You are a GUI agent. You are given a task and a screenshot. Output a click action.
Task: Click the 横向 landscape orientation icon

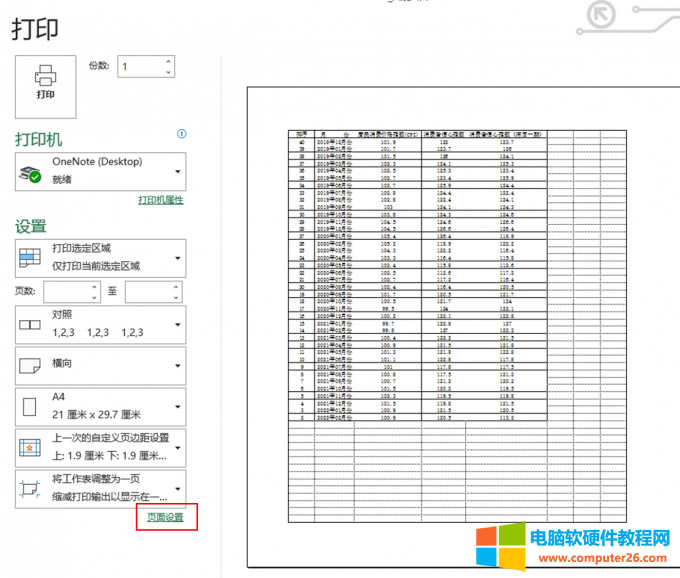(x=29, y=366)
